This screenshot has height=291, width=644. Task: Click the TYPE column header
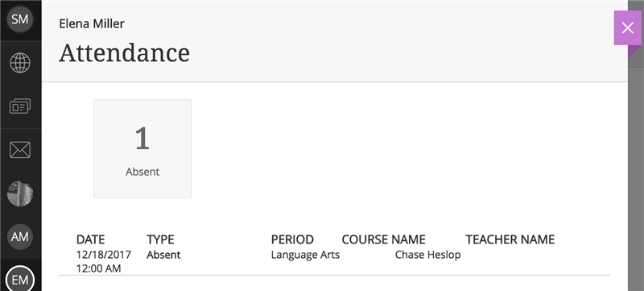(160, 239)
